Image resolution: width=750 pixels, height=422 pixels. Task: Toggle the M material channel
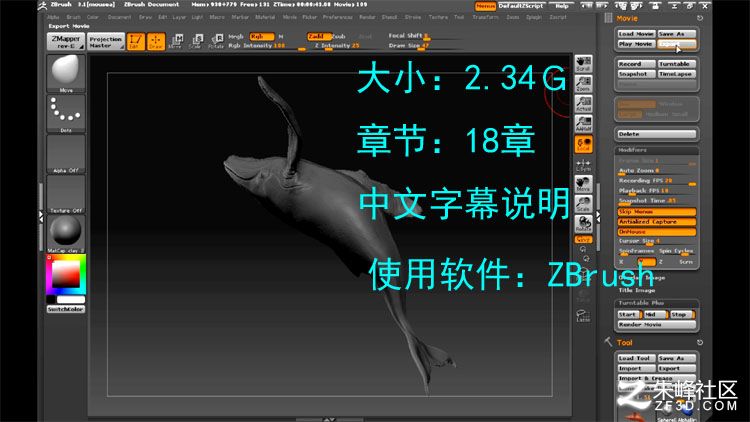[281, 36]
